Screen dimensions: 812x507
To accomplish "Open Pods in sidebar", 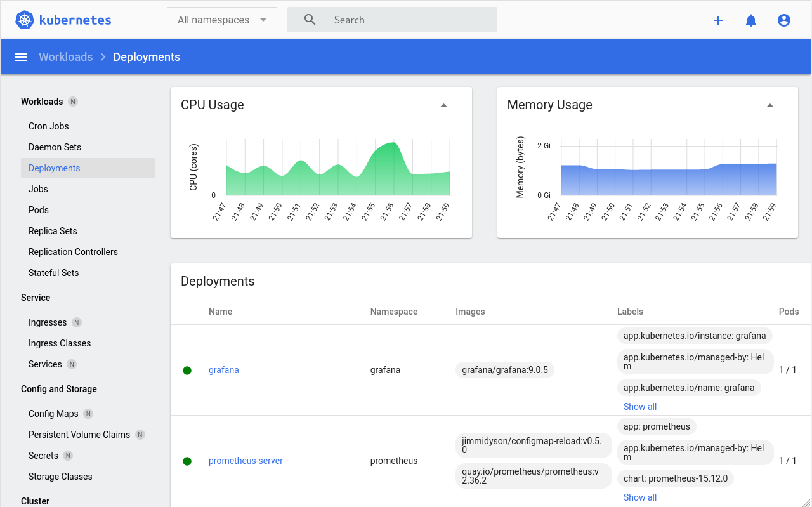I will click(39, 210).
